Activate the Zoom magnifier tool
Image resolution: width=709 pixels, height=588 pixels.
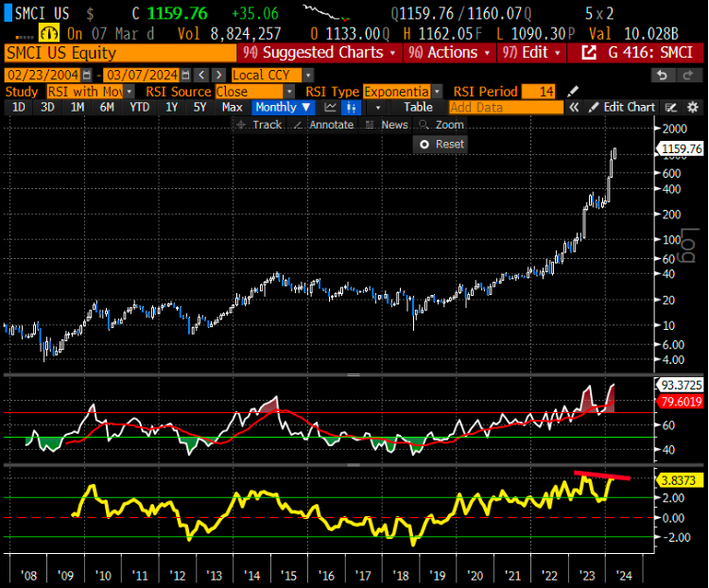[441, 125]
